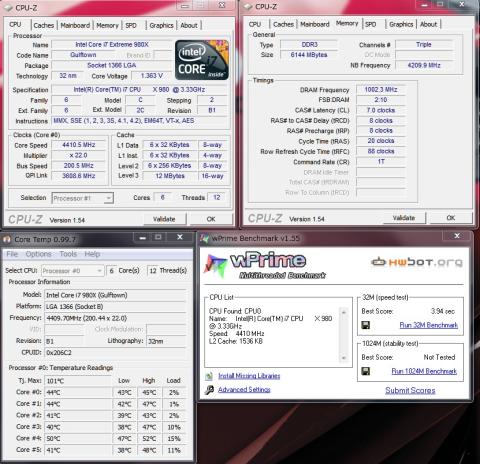The height and width of the screenshot is (464, 480).
Task: Click the save icon under 1024M Best Score
Action: click(366, 371)
